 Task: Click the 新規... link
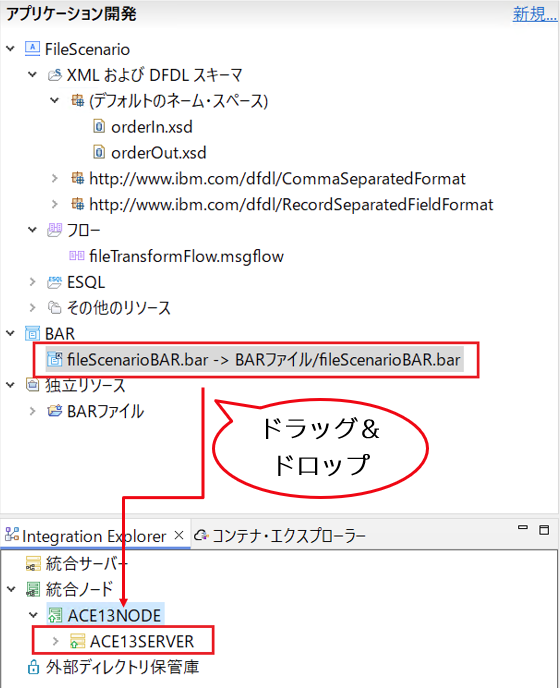(535, 14)
